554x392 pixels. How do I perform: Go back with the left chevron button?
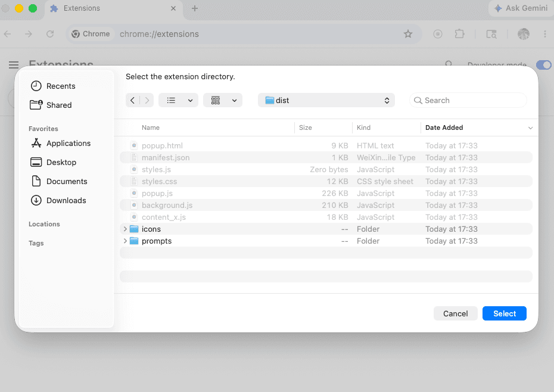point(132,101)
